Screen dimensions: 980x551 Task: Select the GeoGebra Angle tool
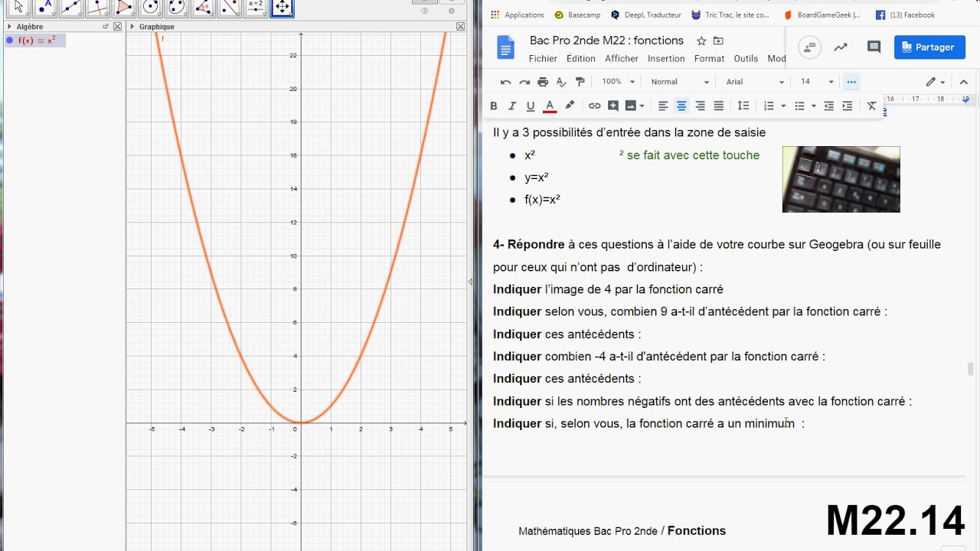[x=204, y=8]
